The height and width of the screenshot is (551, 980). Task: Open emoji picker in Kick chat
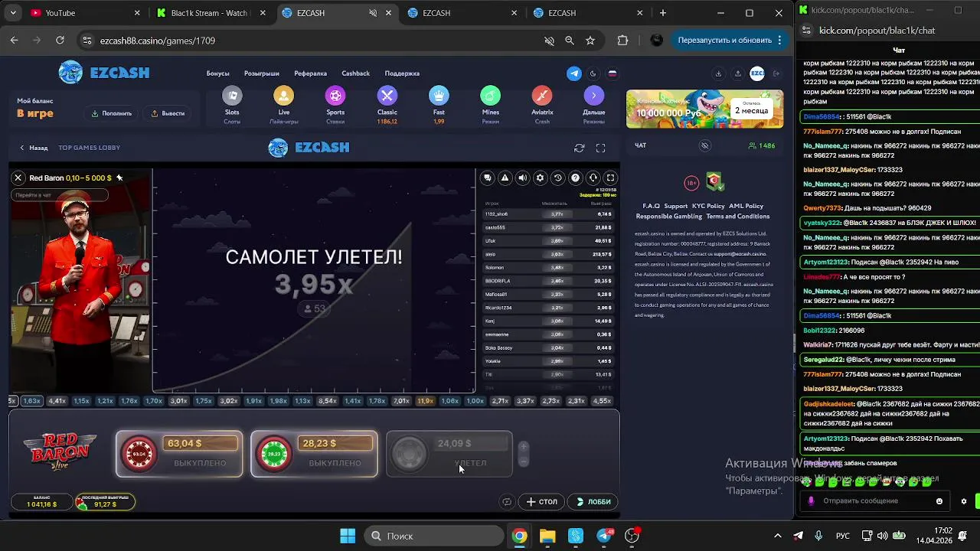point(939,501)
